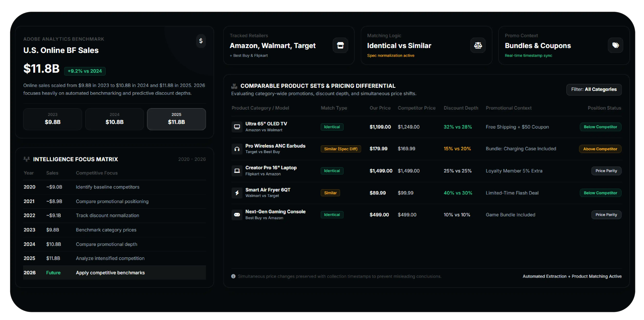Select the 2024 $10.8B year tab
This screenshot has height=320, width=644.
pyautogui.click(x=115, y=119)
